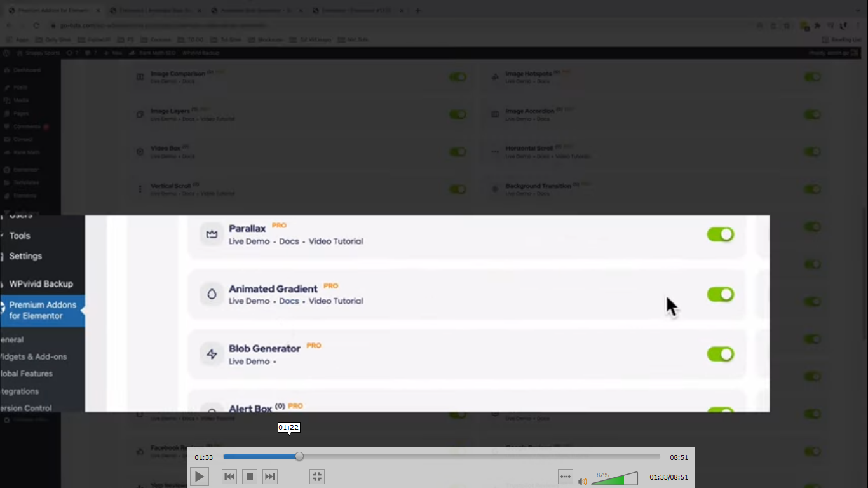Click the 08:51 total duration label
Viewport: 868px width, 488px height.
679,457
